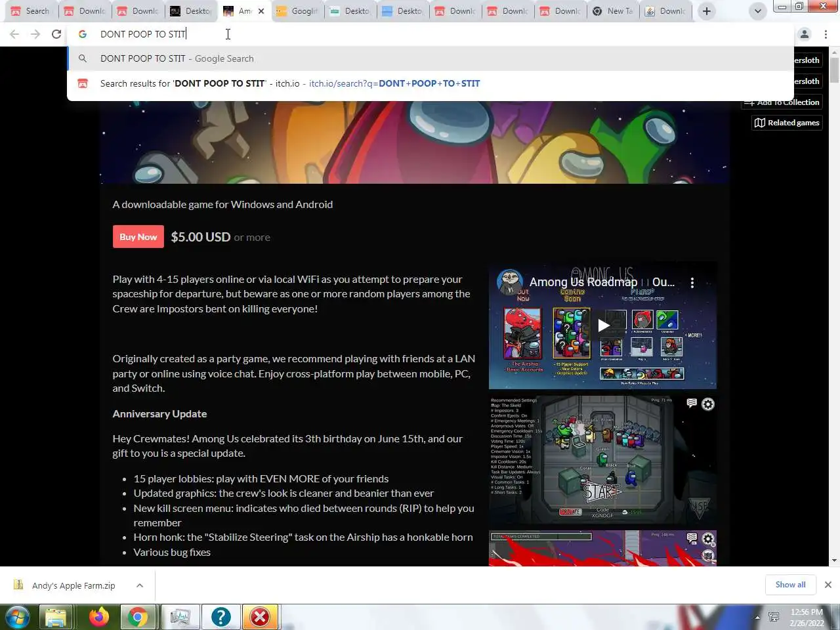Open Related games

[x=787, y=123]
